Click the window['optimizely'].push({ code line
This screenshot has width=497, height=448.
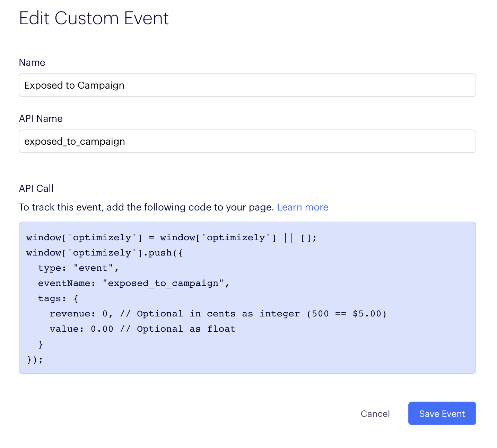tap(105, 253)
